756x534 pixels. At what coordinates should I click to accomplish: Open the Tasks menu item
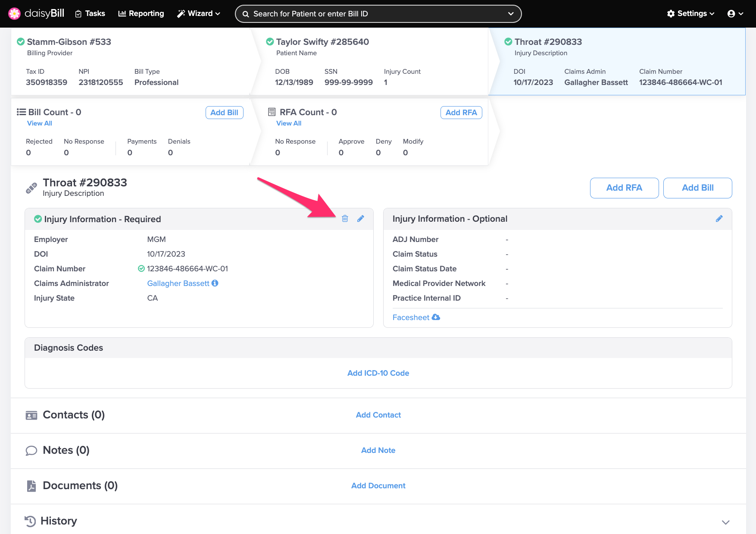90,14
